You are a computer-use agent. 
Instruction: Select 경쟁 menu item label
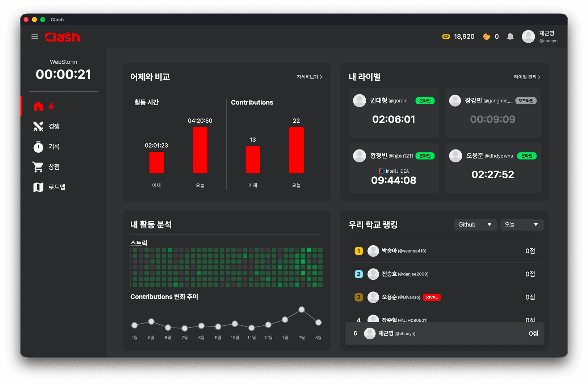coord(54,126)
